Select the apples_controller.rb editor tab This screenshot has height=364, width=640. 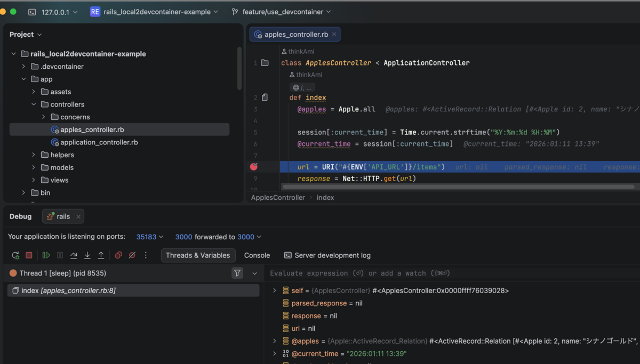tap(295, 34)
